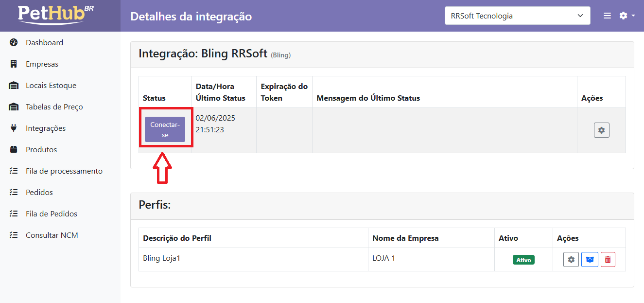
Task: Select Tabelas de Preço menu item
Action: [x=54, y=107]
